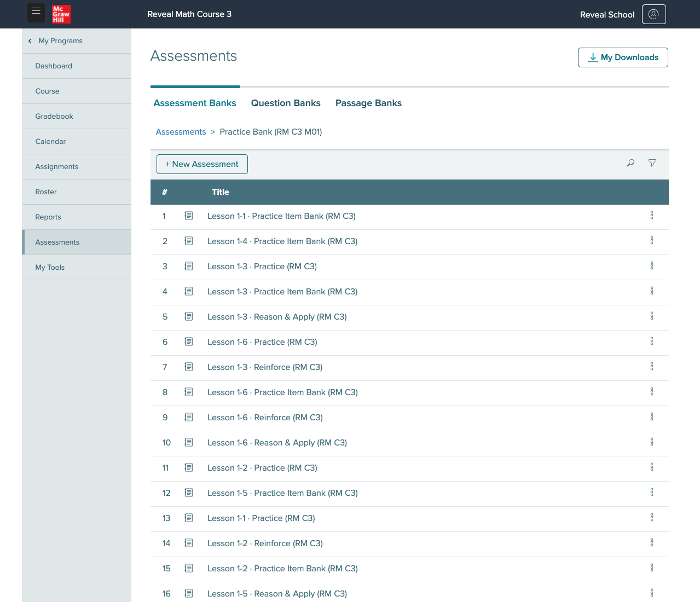The width and height of the screenshot is (700, 602).
Task: Follow the Assessments breadcrumb link
Action: click(181, 132)
